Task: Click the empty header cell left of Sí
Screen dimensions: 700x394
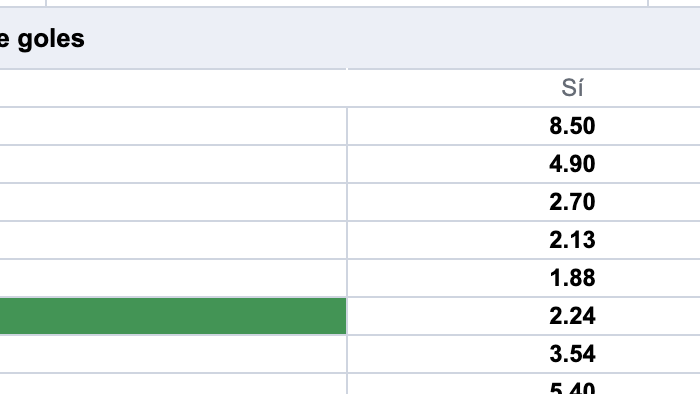Action: pyautogui.click(x=173, y=88)
